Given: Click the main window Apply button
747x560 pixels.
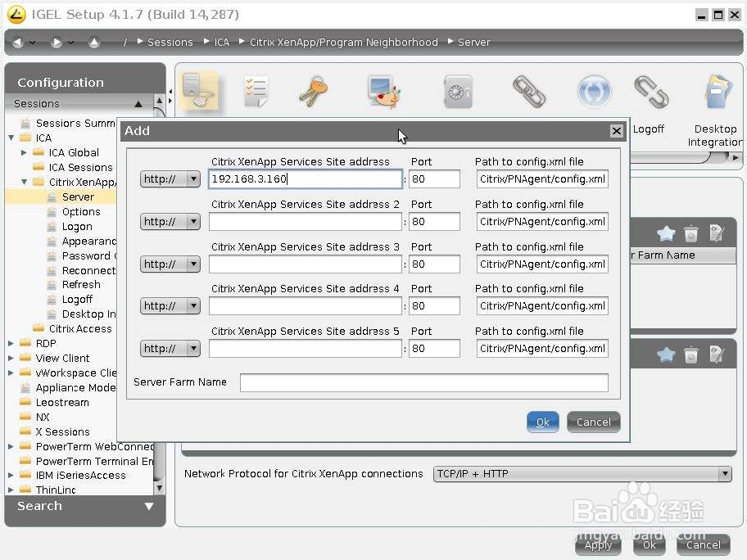Looking at the screenshot, I should pyautogui.click(x=598, y=544).
